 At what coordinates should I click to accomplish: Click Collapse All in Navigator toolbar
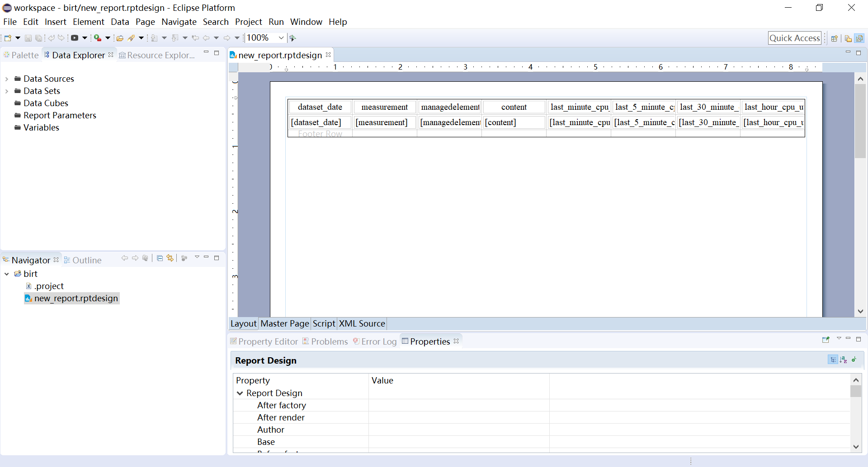coord(160,258)
